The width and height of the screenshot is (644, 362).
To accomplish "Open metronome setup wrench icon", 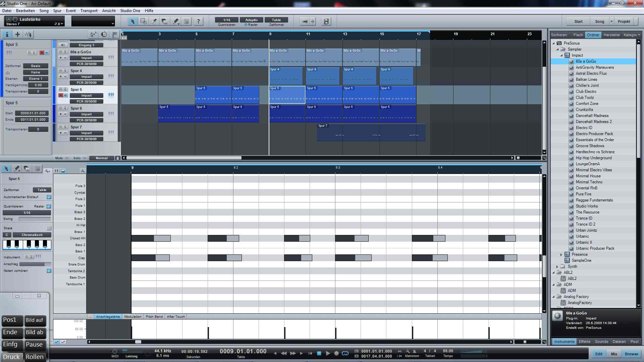I will tap(408, 351).
